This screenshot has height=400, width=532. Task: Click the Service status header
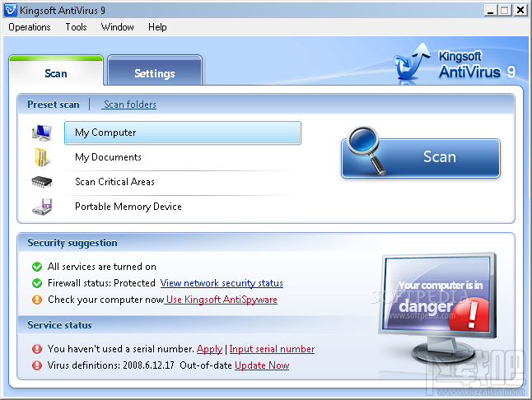click(x=60, y=325)
